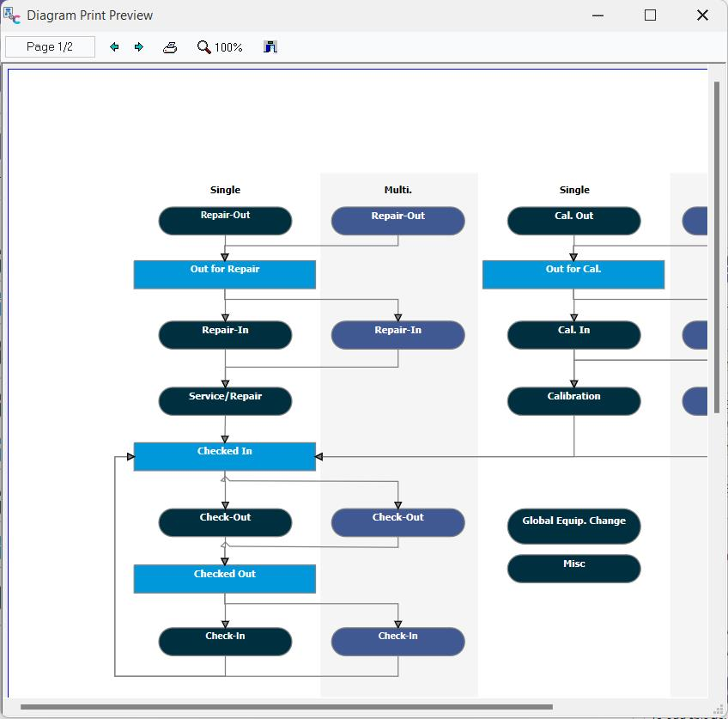Click the Calibration node

pos(573,401)
